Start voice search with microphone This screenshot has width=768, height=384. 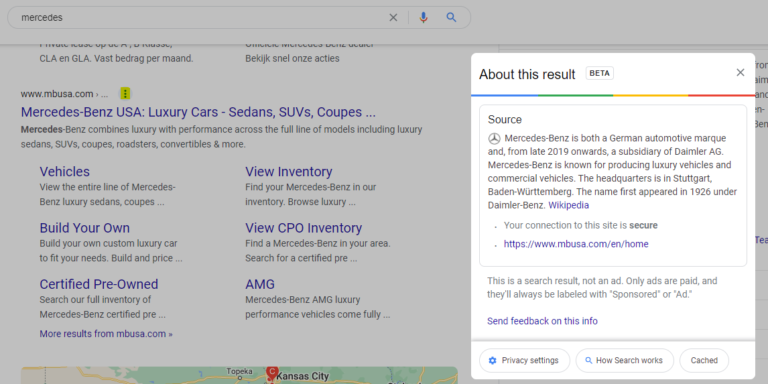[424, 18]
